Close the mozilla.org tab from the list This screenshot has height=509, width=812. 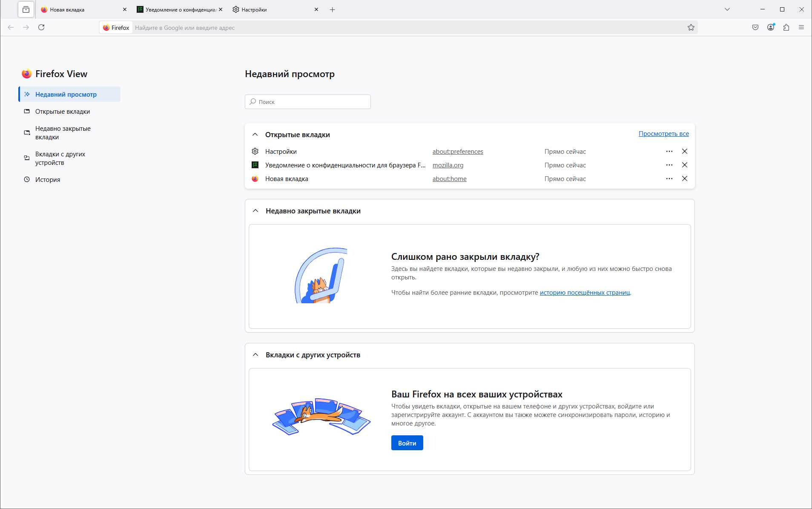point(685,165)
